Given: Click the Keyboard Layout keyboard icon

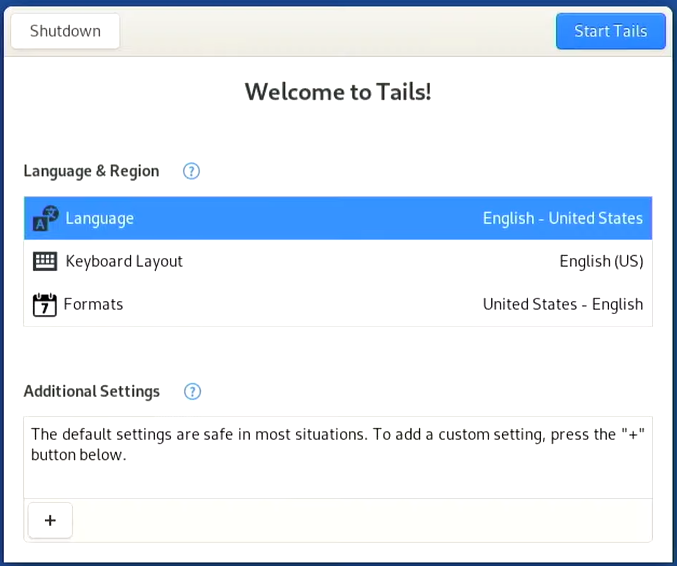Looking at the screenshot, I should pos(45,261).
